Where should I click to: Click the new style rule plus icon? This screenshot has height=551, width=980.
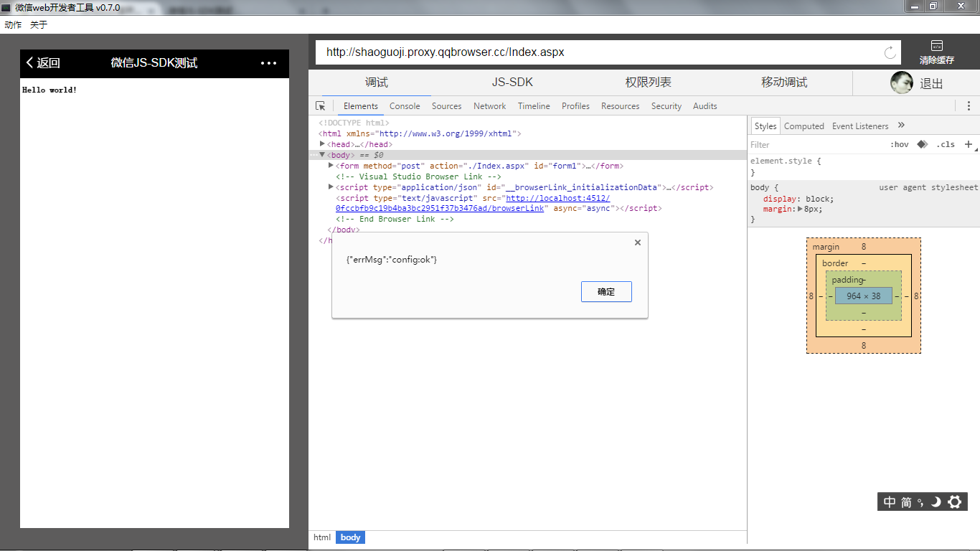pyautogui.click(x=969, y=144)
